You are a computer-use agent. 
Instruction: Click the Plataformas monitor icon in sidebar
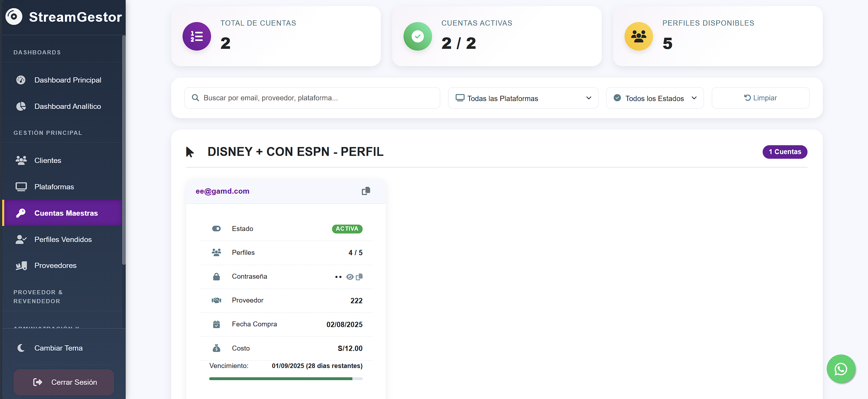point(21,187)
